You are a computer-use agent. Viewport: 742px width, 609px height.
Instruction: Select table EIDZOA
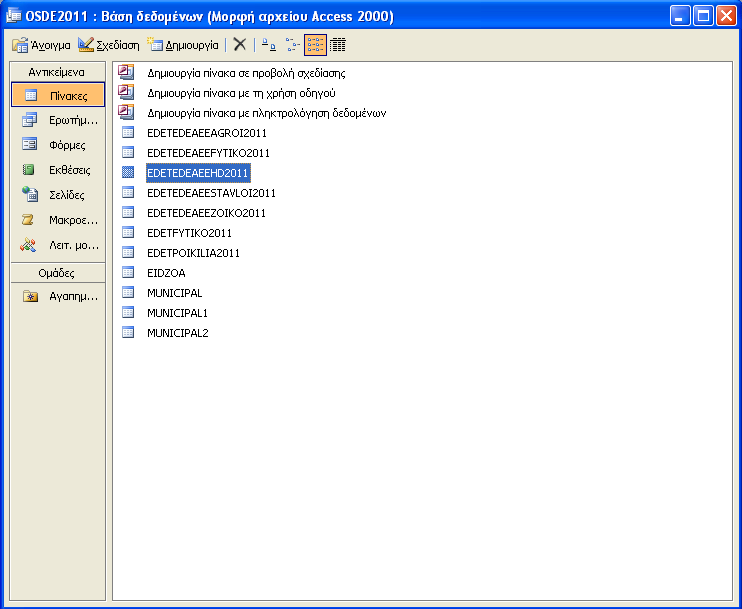click(166, 273)
